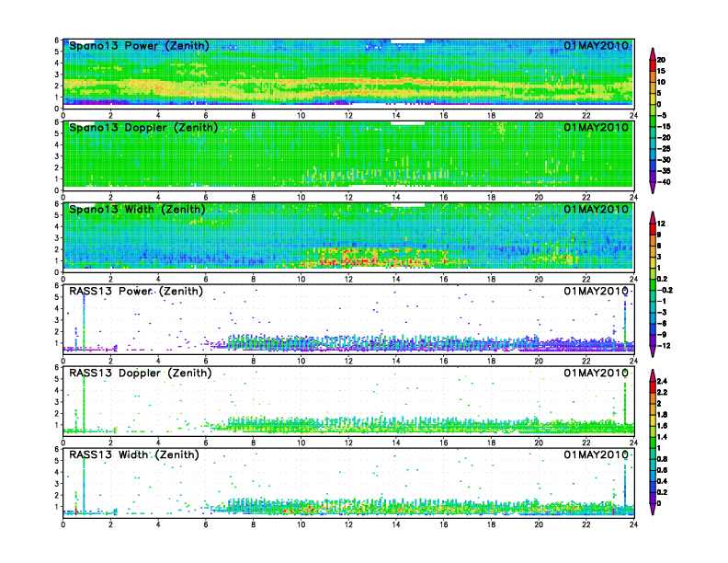
Task: Select the purple bottom arrow of the bottom colorbar
Action: coord(653,509)
